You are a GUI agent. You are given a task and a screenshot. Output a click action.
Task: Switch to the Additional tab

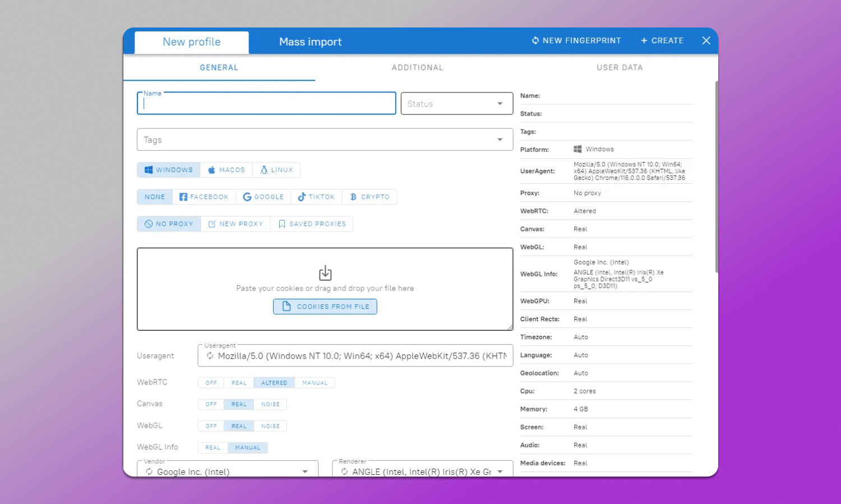pos(417,67)
